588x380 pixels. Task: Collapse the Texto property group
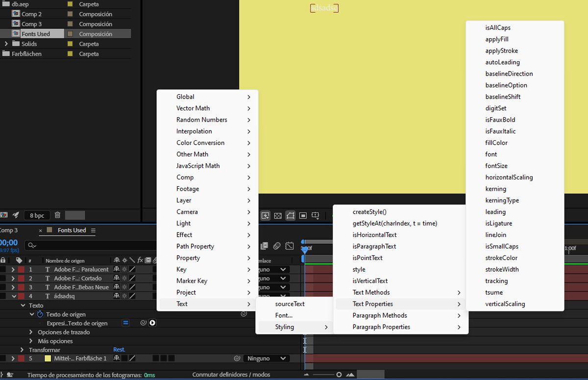23,305
